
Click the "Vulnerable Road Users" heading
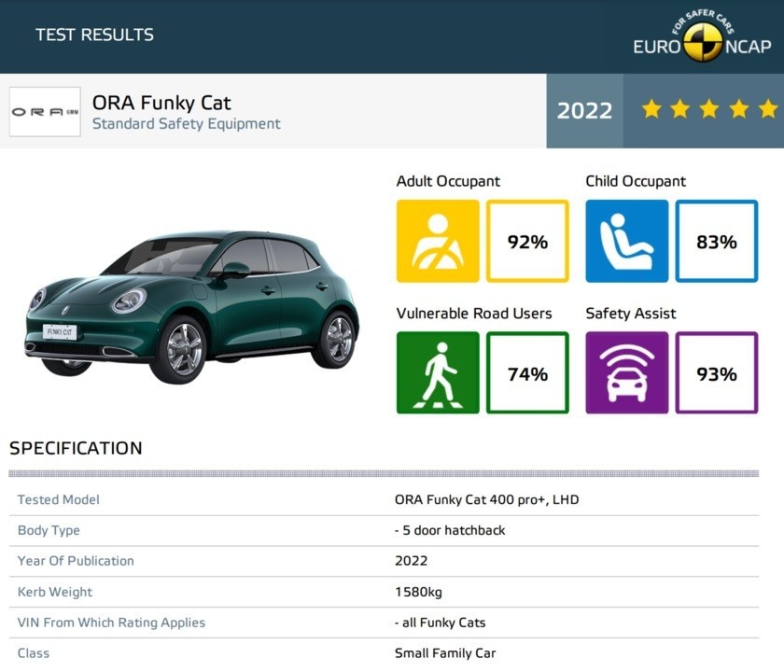(x=474, y=314)
